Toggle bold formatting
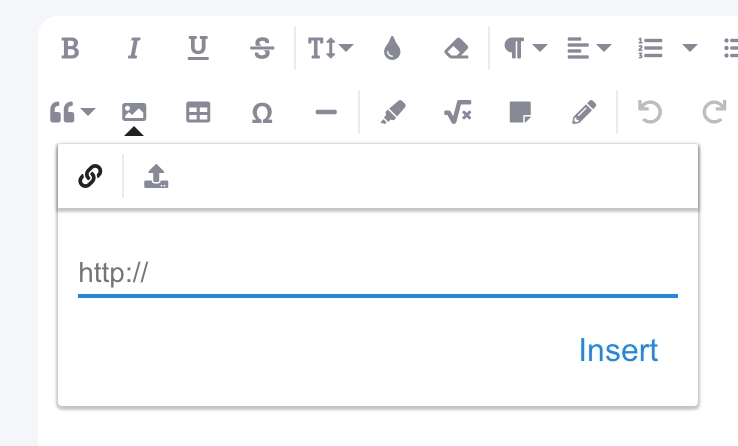738x446 pixels. [69, 48]
